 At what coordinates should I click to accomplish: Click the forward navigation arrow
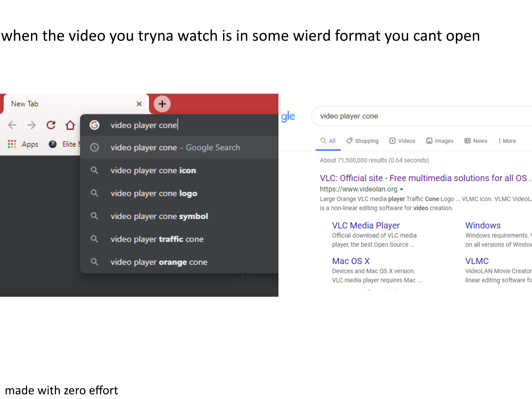coord(32,125)
